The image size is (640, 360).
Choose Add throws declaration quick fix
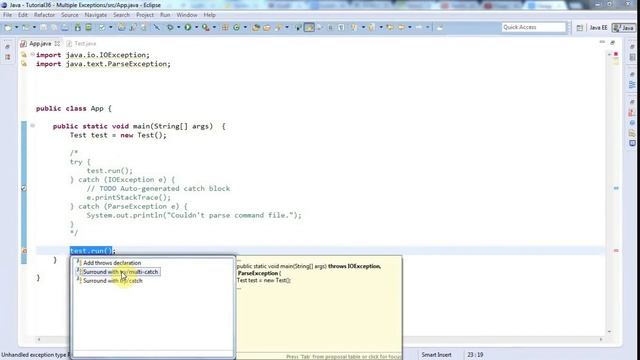coord(112,263)
